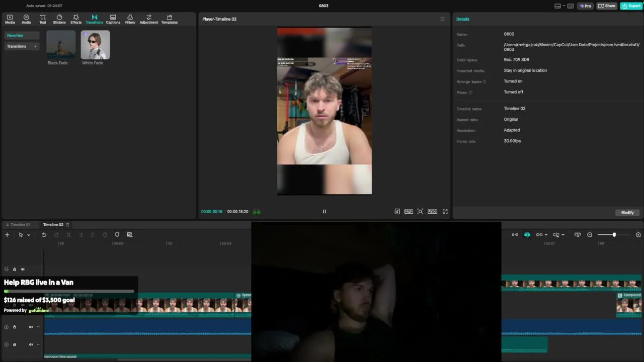Image resolution: width=644 pixels, height=362 pixels.
Task: Enter fullscreen preview
Action: point(445,212)
